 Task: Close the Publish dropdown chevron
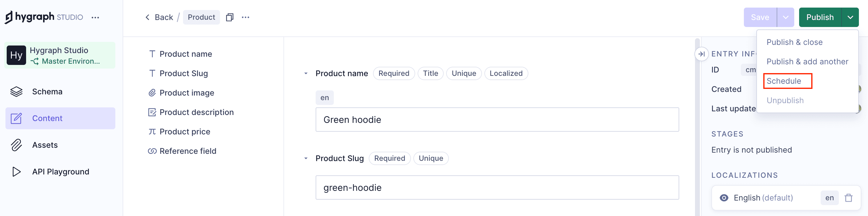850,17
